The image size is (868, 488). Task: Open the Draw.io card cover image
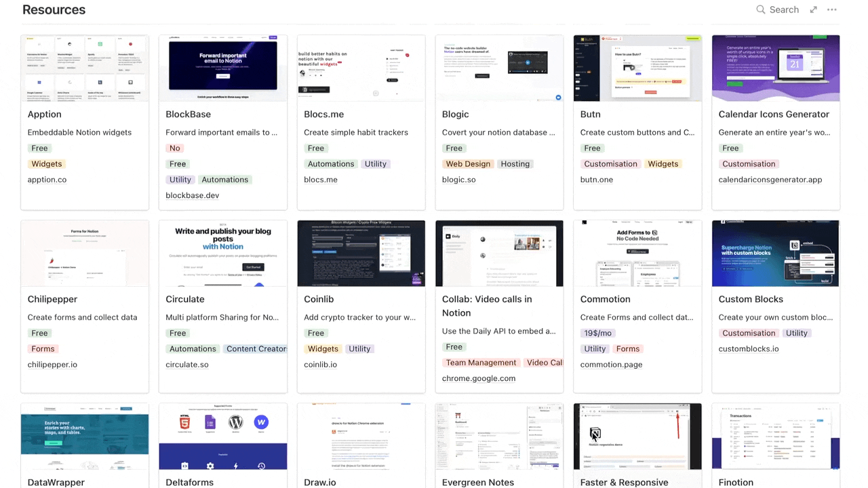click(361, 436)
